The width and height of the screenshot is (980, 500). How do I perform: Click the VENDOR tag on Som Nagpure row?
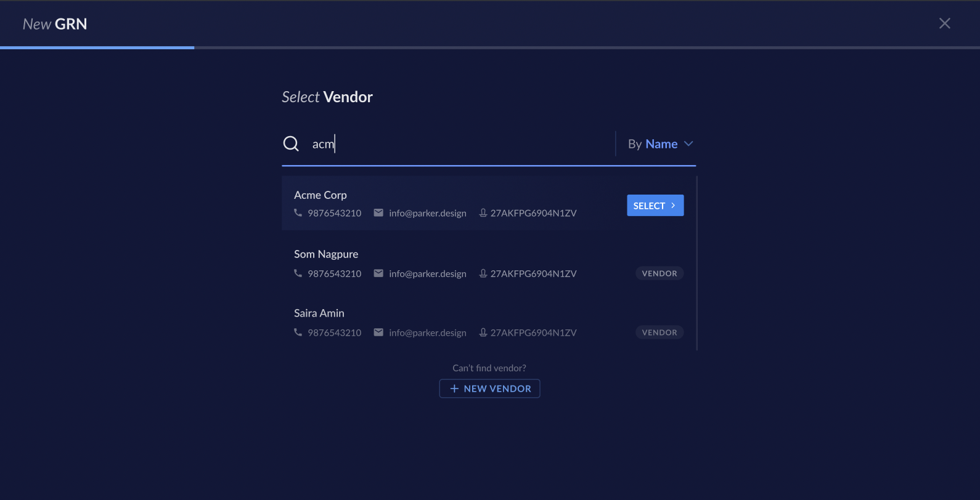659,273
